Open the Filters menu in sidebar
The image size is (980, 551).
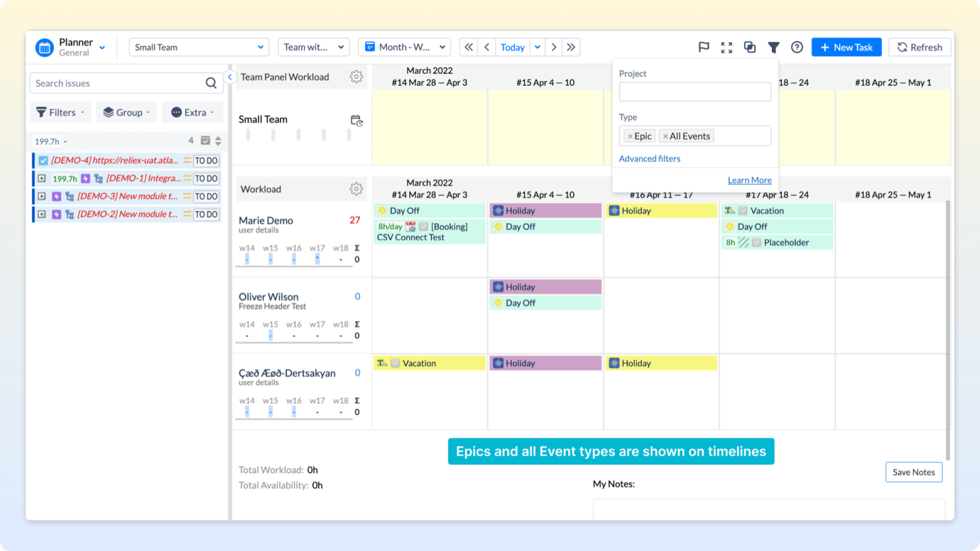(60, 112)
